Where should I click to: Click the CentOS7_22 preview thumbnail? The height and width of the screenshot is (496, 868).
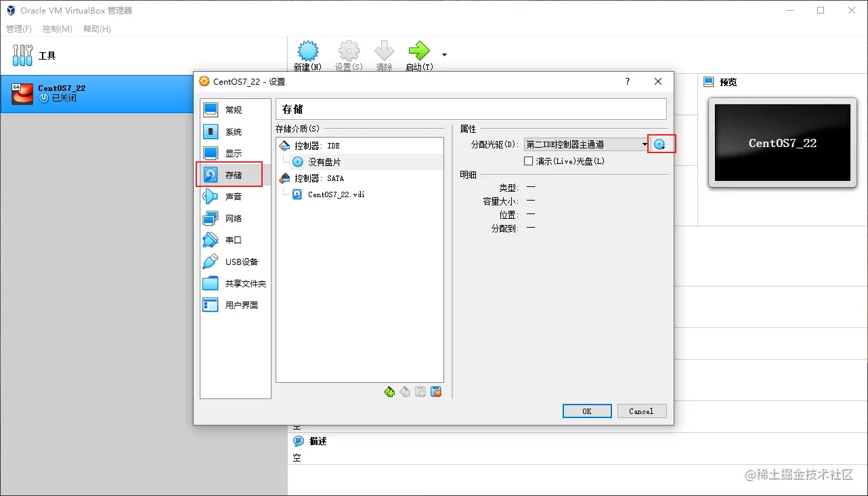[x=782, y=143]
